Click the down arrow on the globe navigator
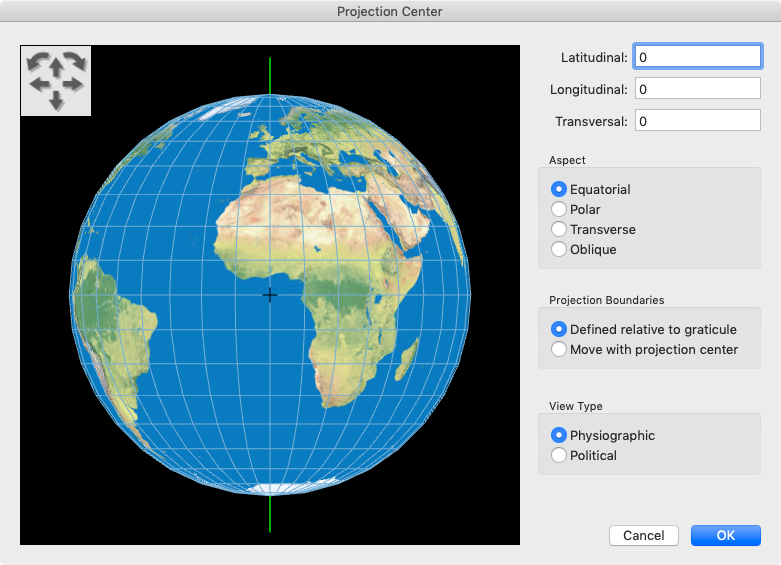The height and width of the screenshot is (565, 781). pos(56,99)
